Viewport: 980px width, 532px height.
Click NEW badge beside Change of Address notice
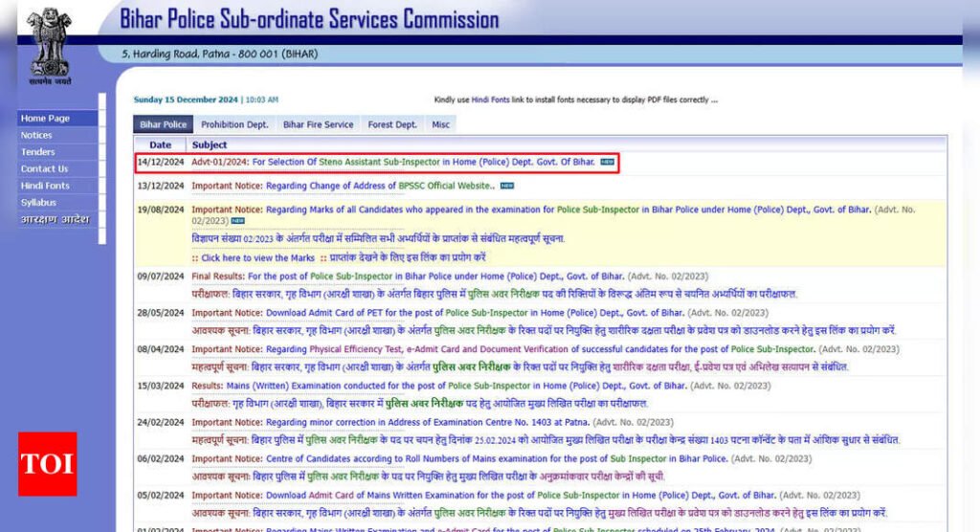(x=507, y=186)
